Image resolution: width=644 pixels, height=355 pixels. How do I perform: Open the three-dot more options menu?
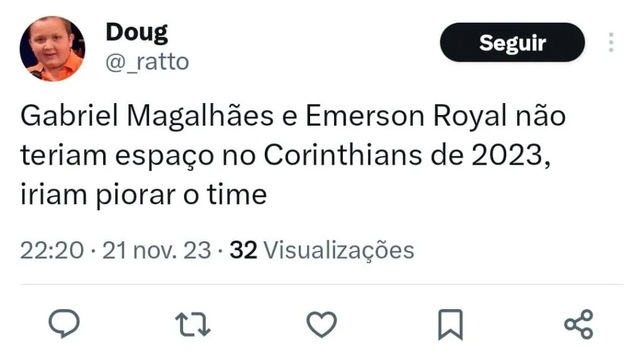coord(611,42)
